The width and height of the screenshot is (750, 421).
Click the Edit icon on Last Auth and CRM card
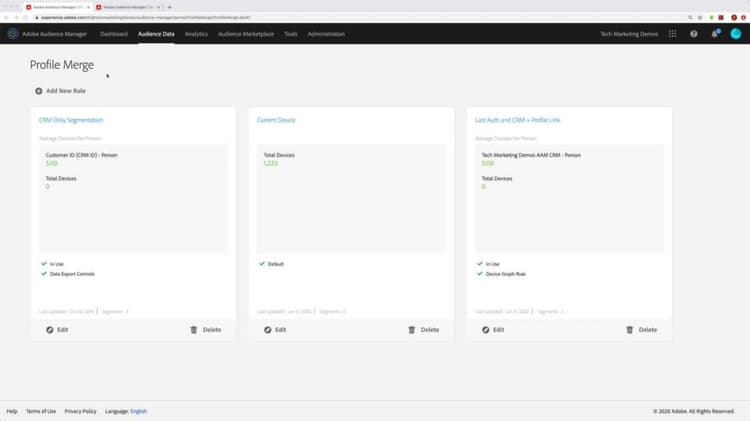(485, 330)
